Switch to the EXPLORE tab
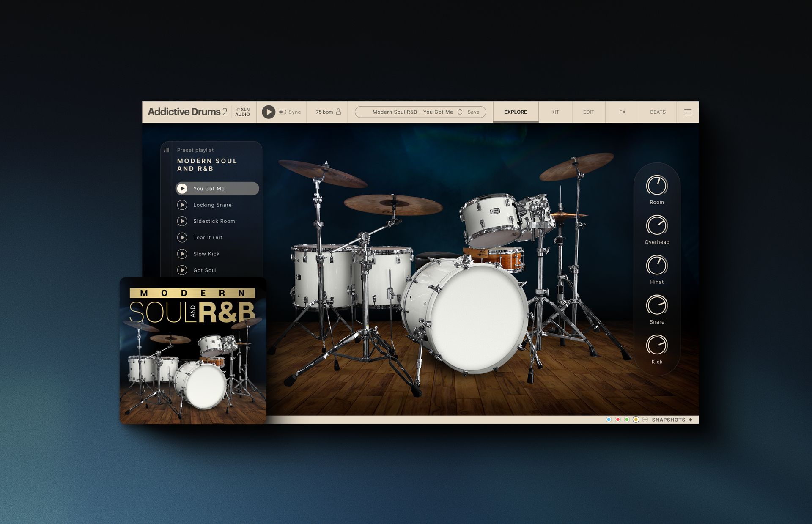The height and width of the screenshot is (524, 812). [516, 112]
